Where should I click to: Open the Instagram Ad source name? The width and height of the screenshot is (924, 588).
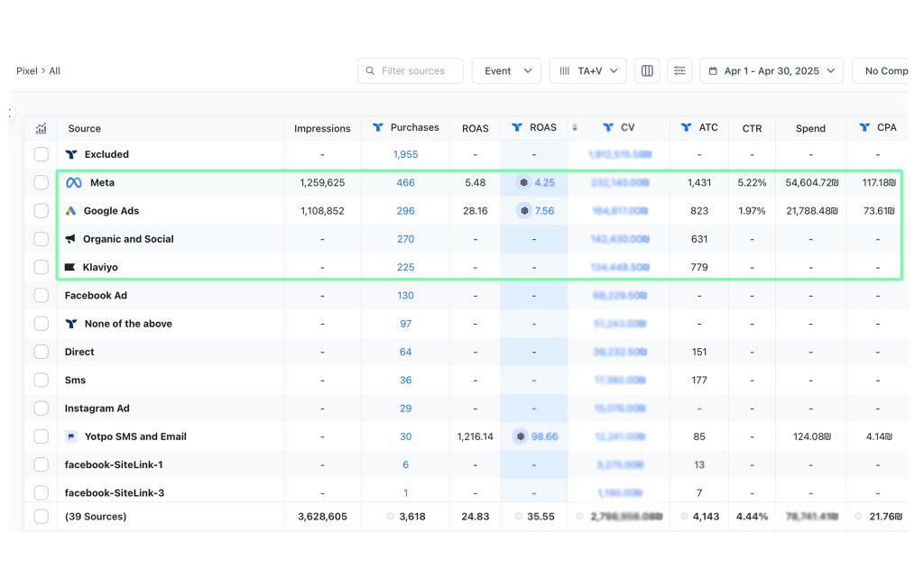[x=97, y=409]
